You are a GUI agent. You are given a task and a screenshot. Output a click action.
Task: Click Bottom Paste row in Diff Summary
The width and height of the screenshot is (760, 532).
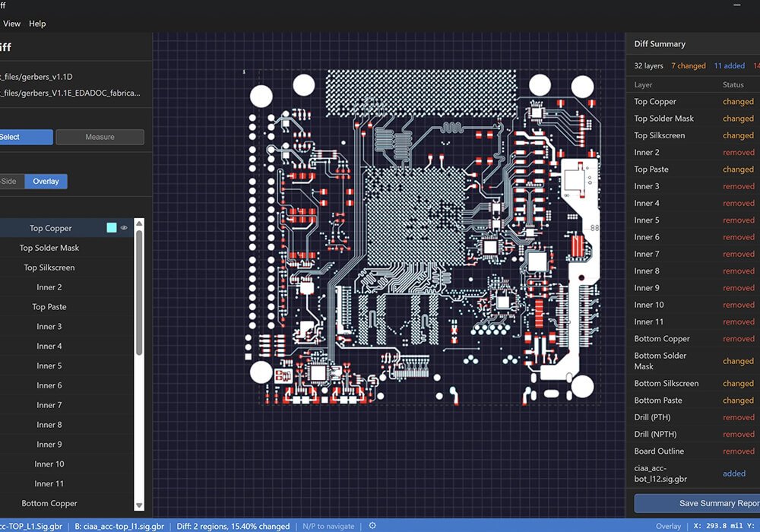(693, 401)
